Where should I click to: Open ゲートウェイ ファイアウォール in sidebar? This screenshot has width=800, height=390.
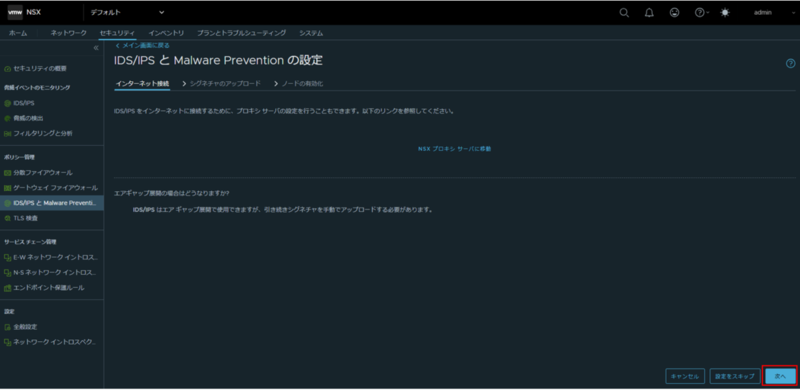point(56,188)
